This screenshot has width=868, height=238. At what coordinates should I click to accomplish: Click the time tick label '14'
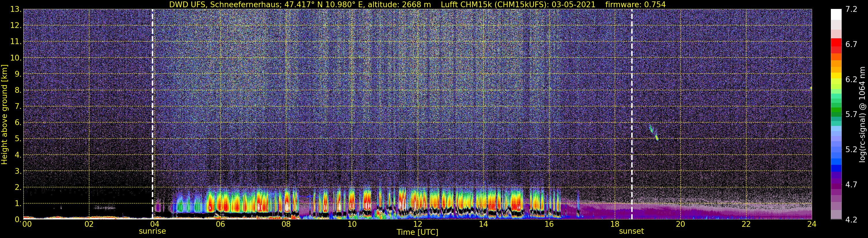[483, 224]
